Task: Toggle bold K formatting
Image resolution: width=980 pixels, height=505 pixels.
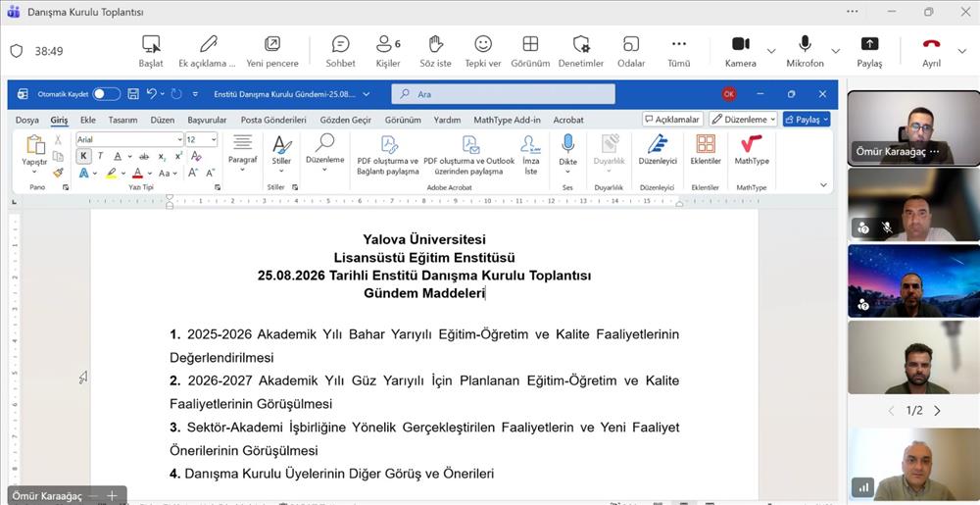Action: tap(83, 156)
